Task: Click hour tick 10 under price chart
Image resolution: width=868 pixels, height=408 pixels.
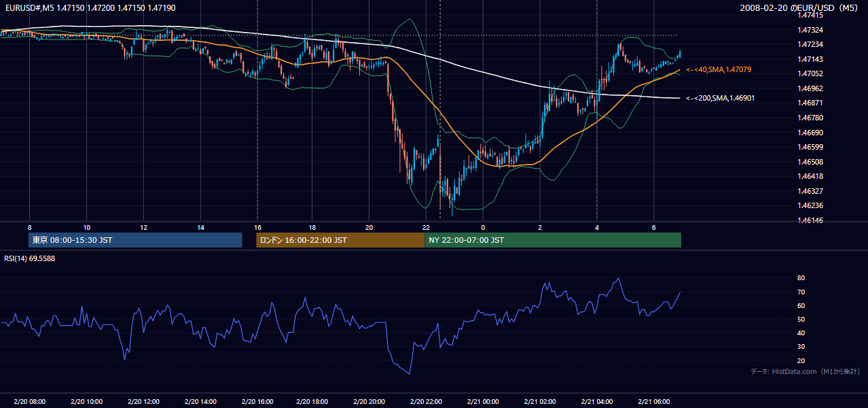Action: [x=86, y=227]
